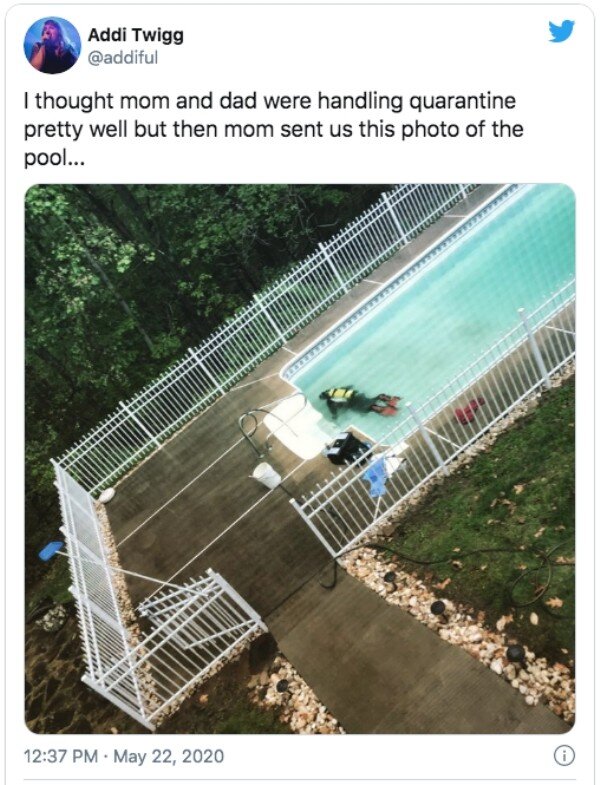600x785 pixels.
Task: Open the @addiful handle link
Action: [123, 58]
